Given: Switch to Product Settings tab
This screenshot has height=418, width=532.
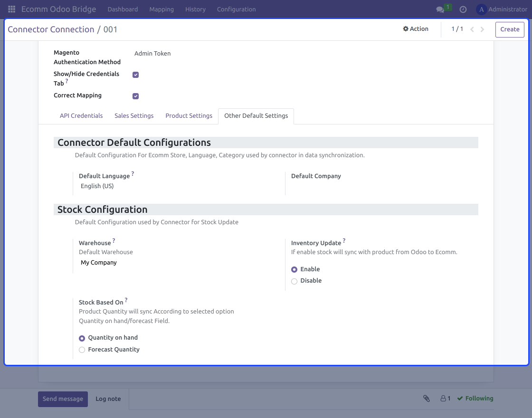Looking at the screenshot, I should [x=189, y=116].
